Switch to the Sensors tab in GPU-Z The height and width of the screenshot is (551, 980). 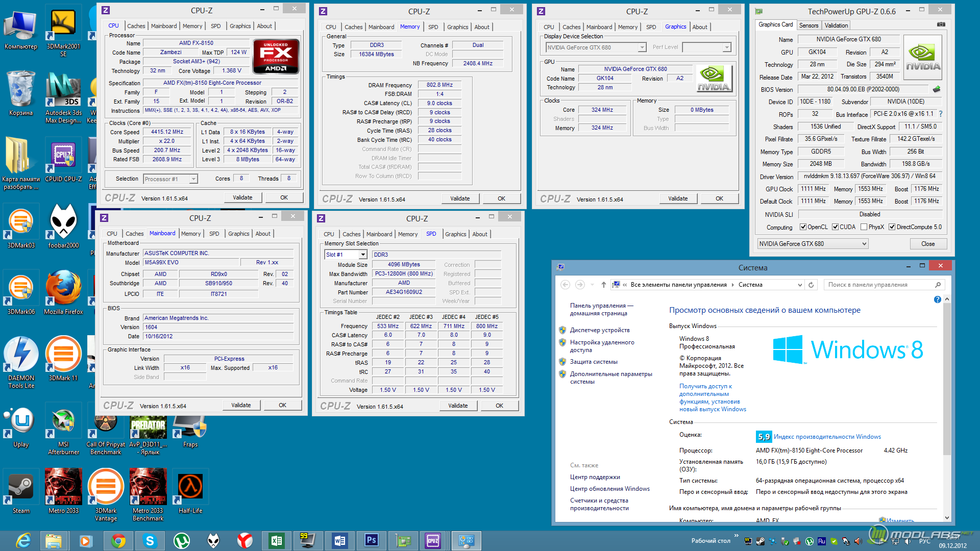pos(808,26)
